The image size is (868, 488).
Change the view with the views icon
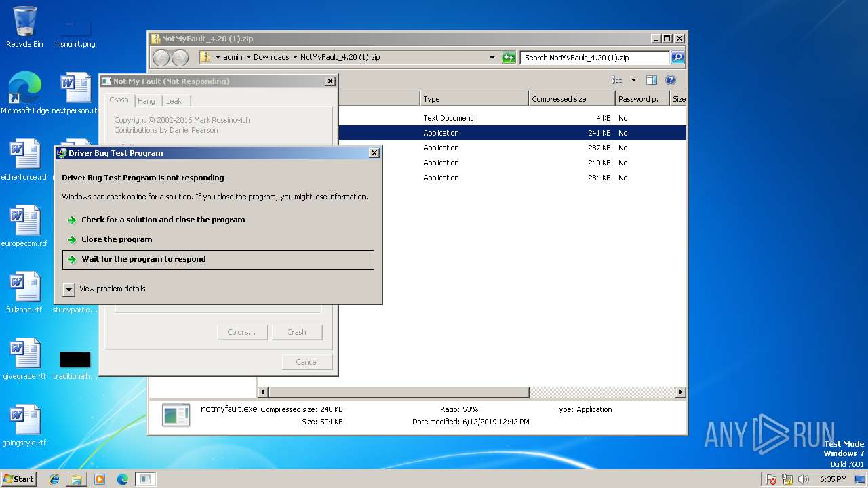(x=616, y=80)
